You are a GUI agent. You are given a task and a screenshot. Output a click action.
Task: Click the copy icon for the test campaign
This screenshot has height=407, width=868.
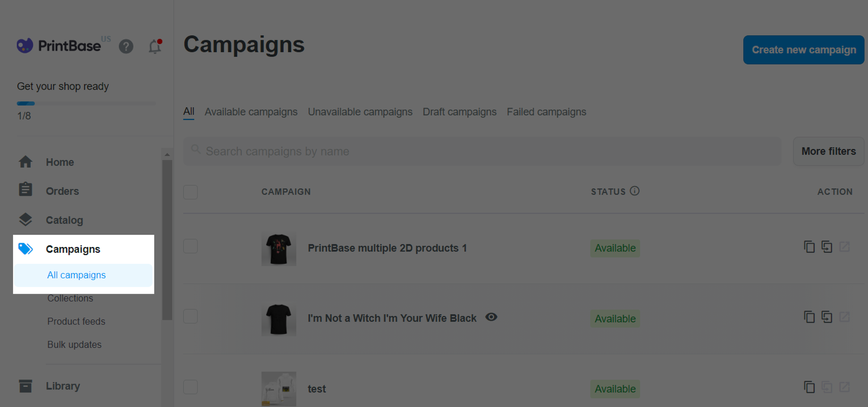(x=809, y=387)
